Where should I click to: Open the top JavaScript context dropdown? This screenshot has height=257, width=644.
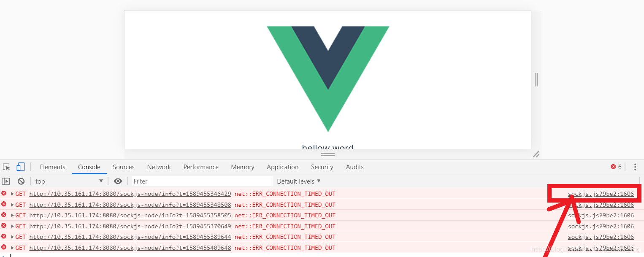click(x=69, y=181)
